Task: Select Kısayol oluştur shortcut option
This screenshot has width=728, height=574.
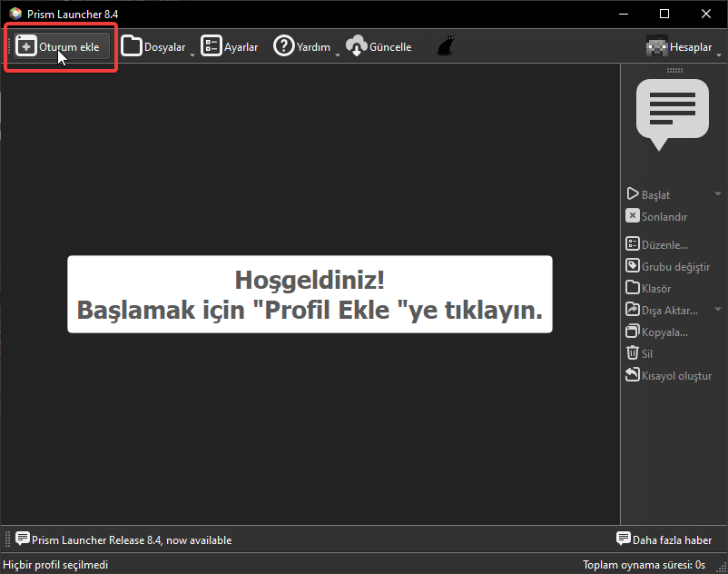Action: pyautogui.click(x=669, y=375)
